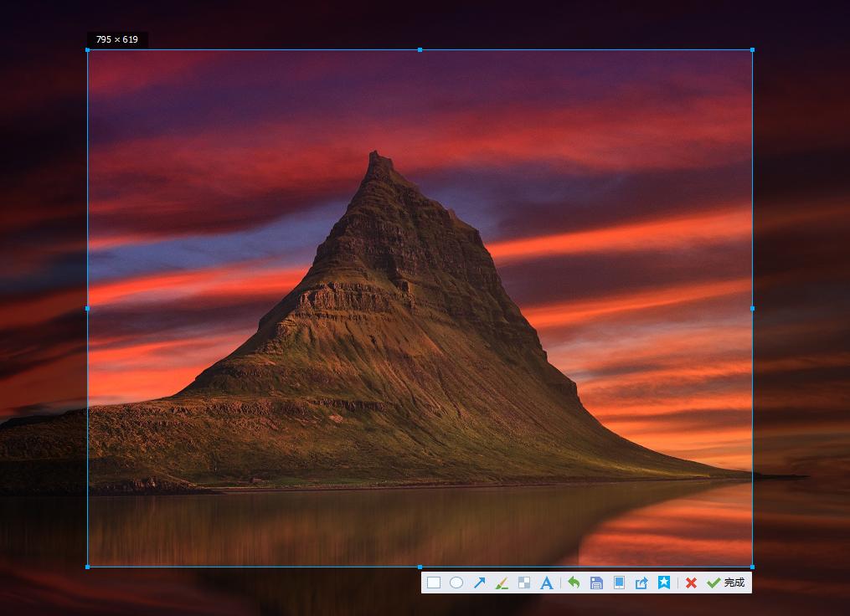Undo the last annotation
Viewport: 850px width, 616px height.
click(x=574, y=583)
